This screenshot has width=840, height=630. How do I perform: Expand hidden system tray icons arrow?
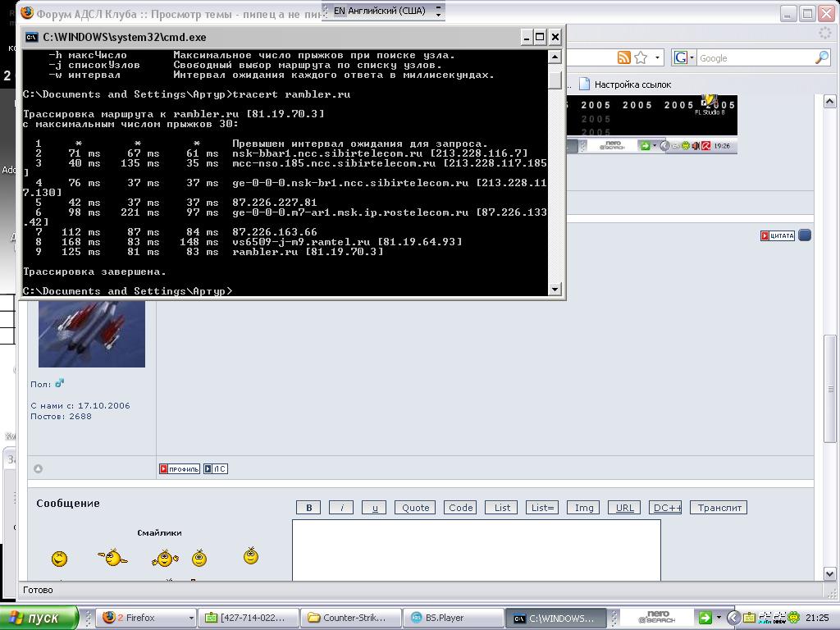pos(733,618)
